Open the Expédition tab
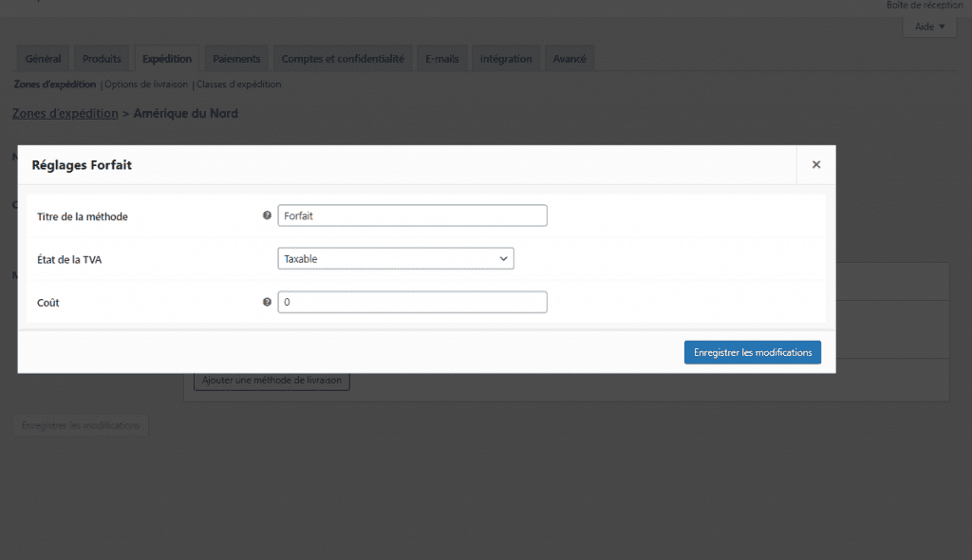The width and height of the screenshot is (972, 560). 167,58
